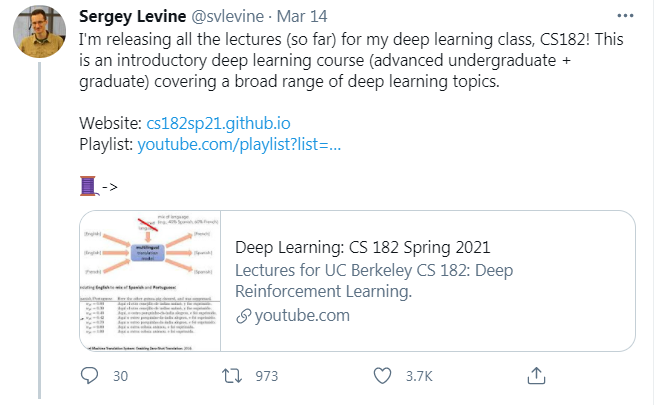This screenshot has width=655, height=405.
Task: Click the thread spool emoji
Action: (88, 185)
